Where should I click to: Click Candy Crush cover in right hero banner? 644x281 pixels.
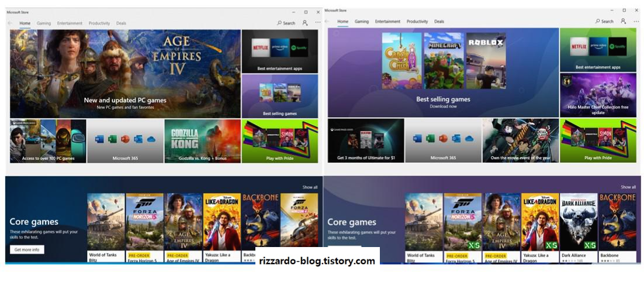click(401, 61)
